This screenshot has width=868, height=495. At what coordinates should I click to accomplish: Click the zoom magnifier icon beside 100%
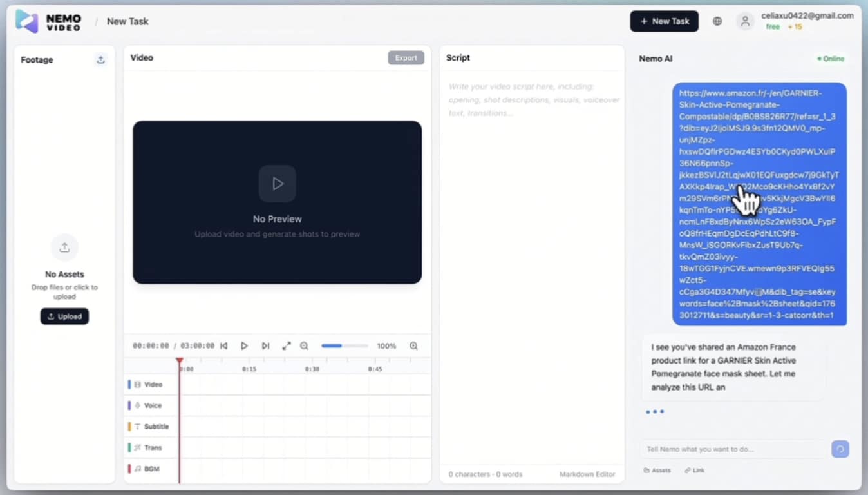[414, 345]
